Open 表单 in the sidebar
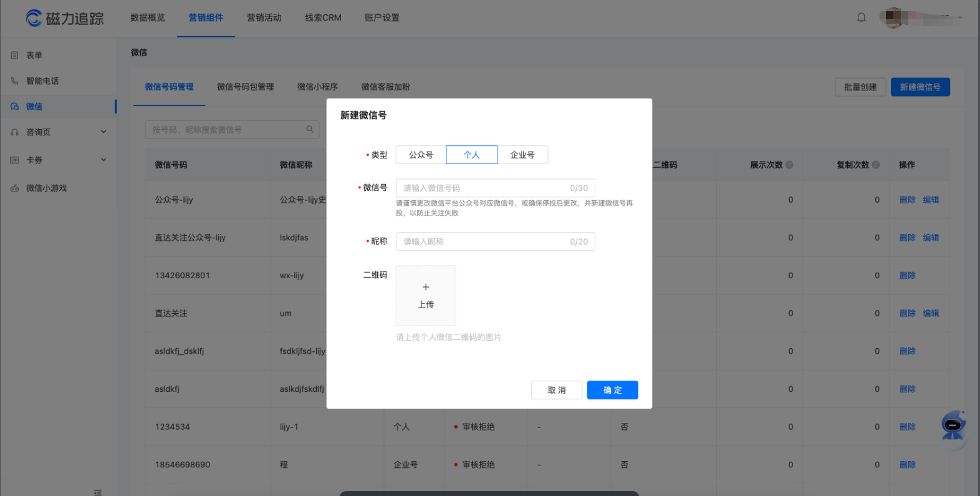This screenshot has height=496, width=980. (34, 56)
